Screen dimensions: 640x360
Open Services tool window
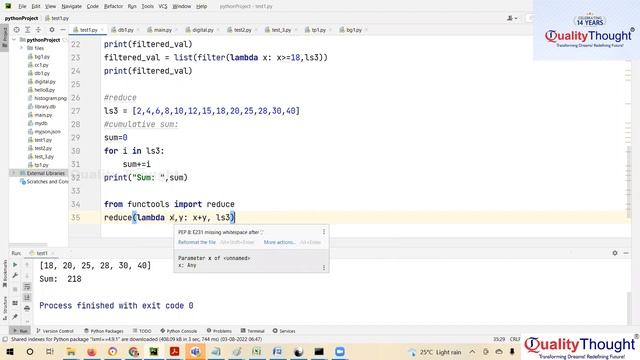tap(284, 331)
